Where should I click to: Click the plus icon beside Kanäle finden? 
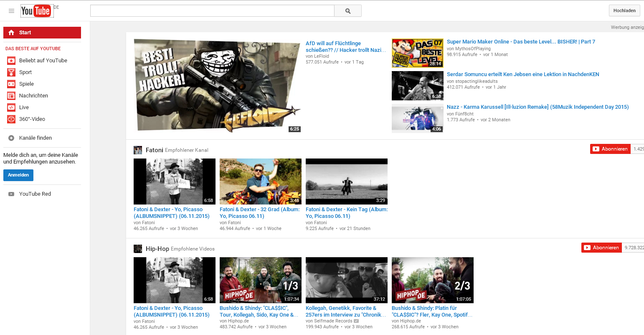coord(11,138)
